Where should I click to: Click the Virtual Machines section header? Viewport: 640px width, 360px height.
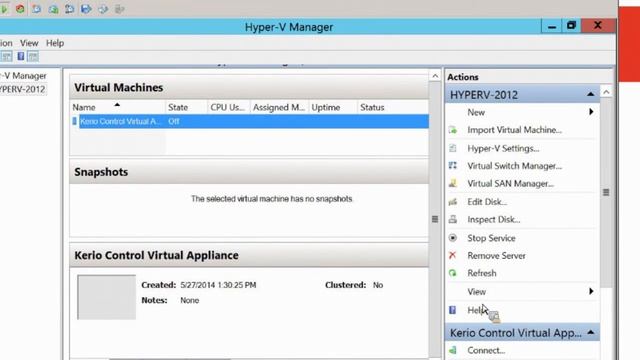pyautogui.click(x=249, y=87)
